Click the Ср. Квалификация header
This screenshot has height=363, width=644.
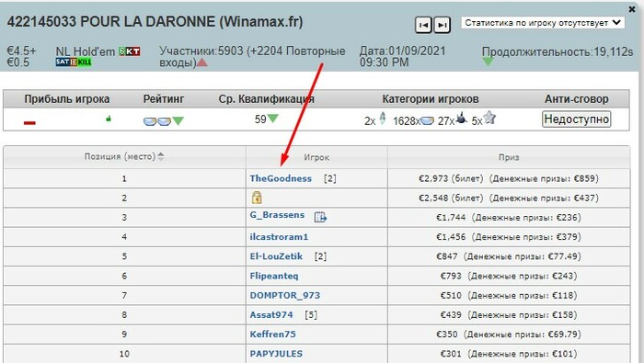click(x=266, y=99)
